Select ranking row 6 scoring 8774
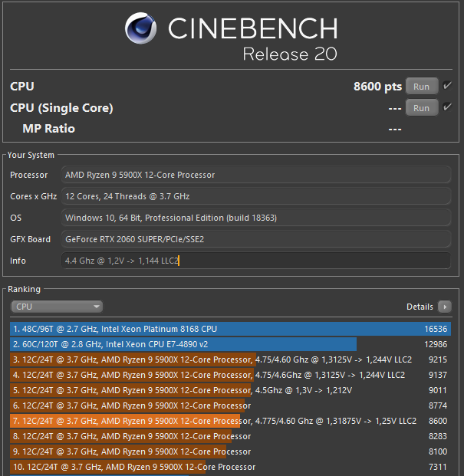Viewport: 464px width, 476px height. 230,405
